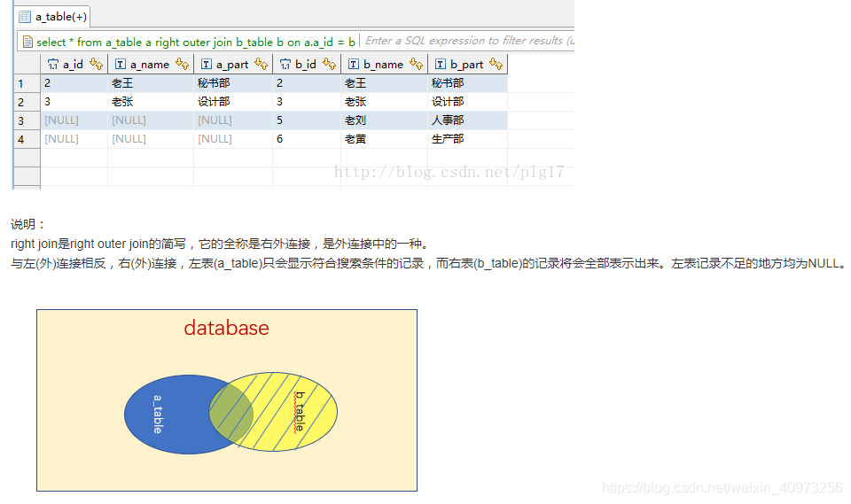Screen dimensions: 851x504
Task: Select the a_id column header
Action: pyautogui.click(x=74, y=64)
